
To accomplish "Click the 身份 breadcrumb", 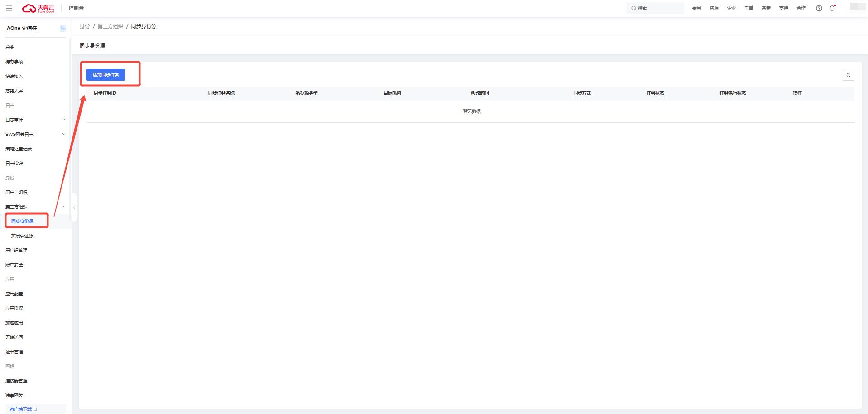I will (85, 26).
